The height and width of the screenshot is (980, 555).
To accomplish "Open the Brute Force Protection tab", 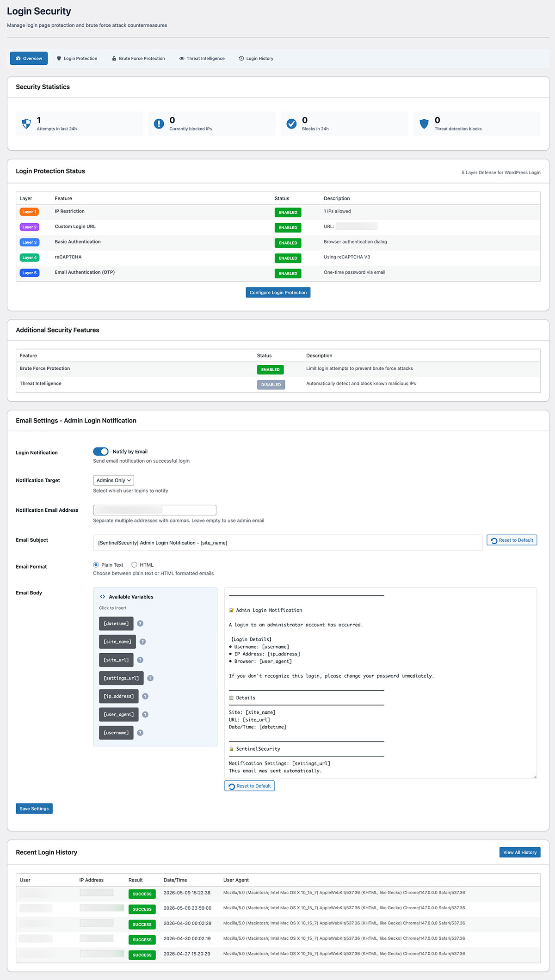I will click(138, 58).
